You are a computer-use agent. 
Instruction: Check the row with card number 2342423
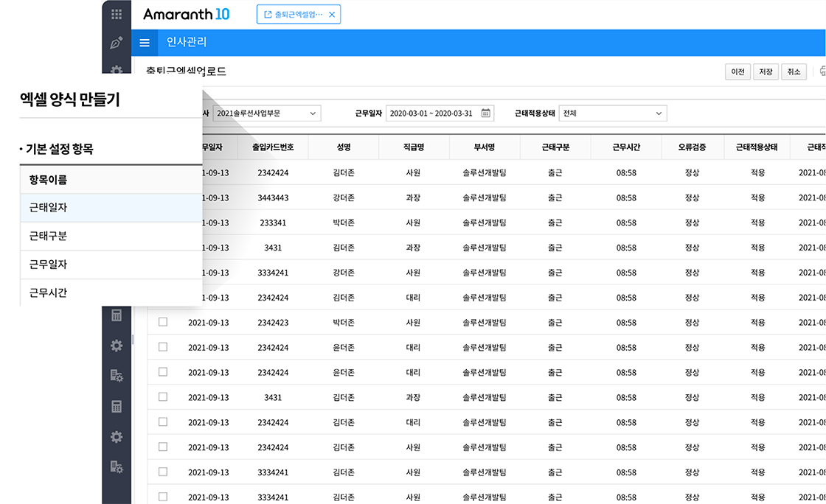(x=163, y=322)
